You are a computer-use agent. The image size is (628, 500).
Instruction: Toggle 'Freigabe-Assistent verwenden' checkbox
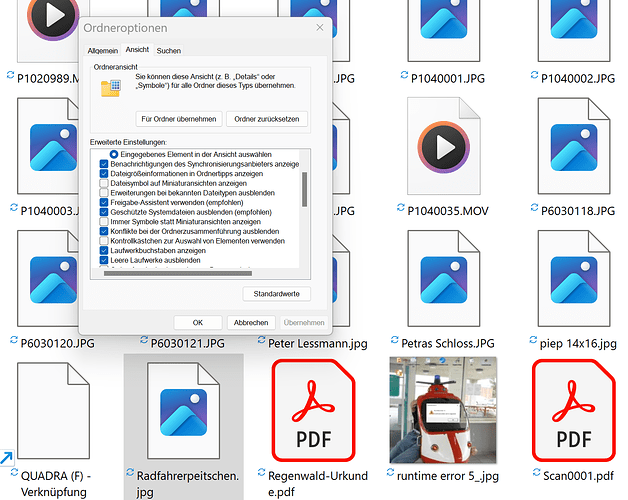point(104,202)
